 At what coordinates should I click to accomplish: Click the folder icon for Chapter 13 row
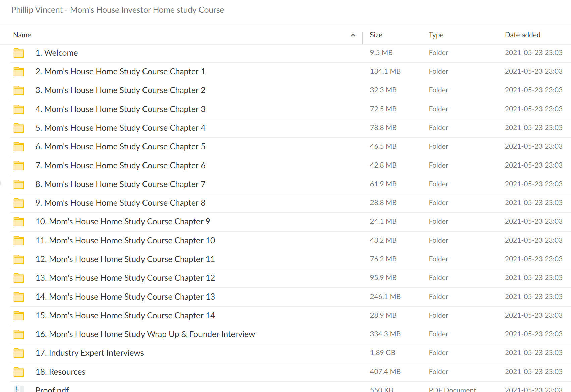click(x=19, y=297)
